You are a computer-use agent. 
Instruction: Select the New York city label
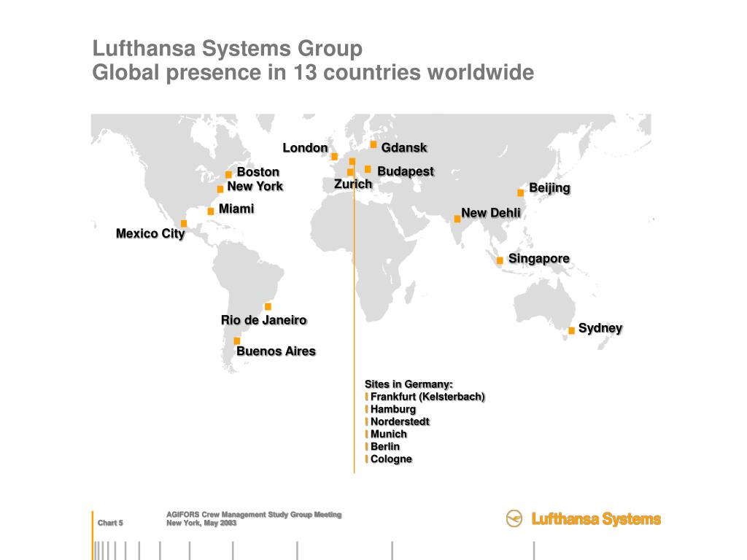tap(255, 186)
